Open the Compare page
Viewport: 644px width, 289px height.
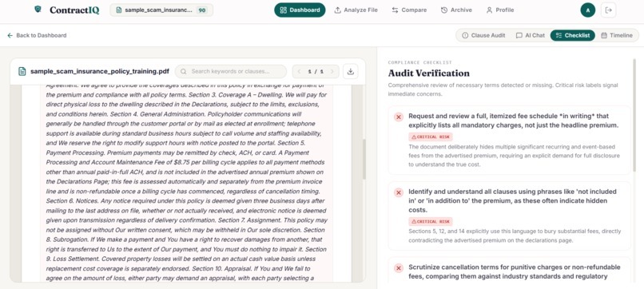tap(409, 10)
